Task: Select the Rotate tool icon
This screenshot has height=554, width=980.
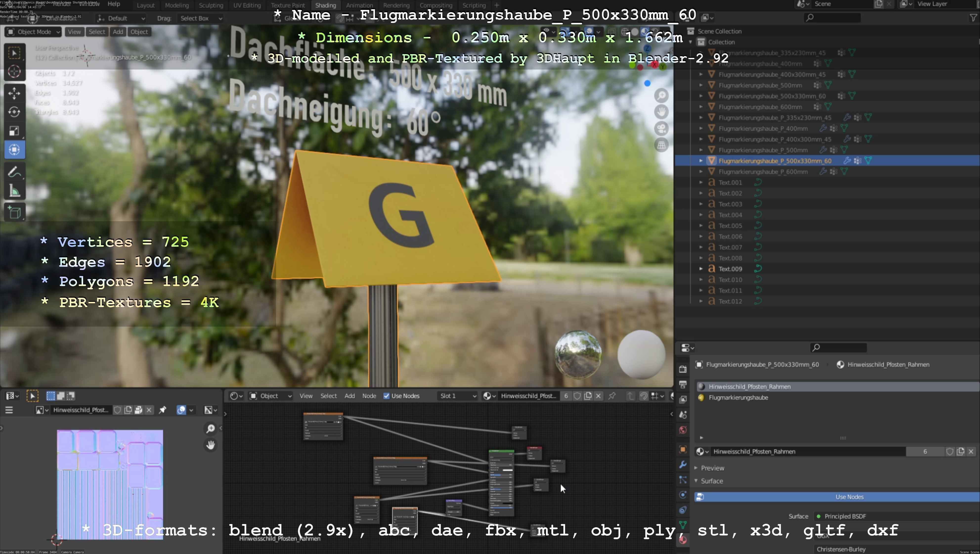Action: point(14,112)
